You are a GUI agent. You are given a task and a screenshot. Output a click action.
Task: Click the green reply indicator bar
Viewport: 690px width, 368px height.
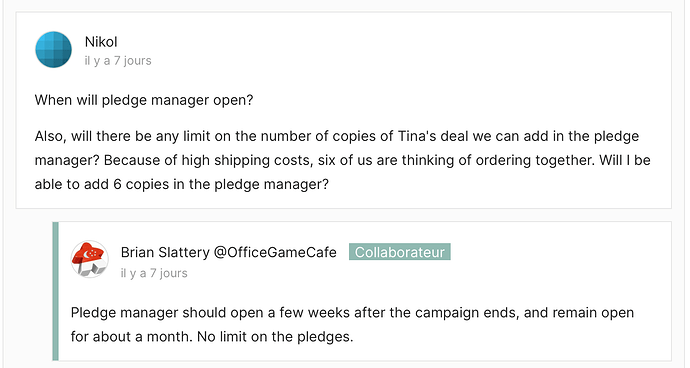tap(55, 291)
